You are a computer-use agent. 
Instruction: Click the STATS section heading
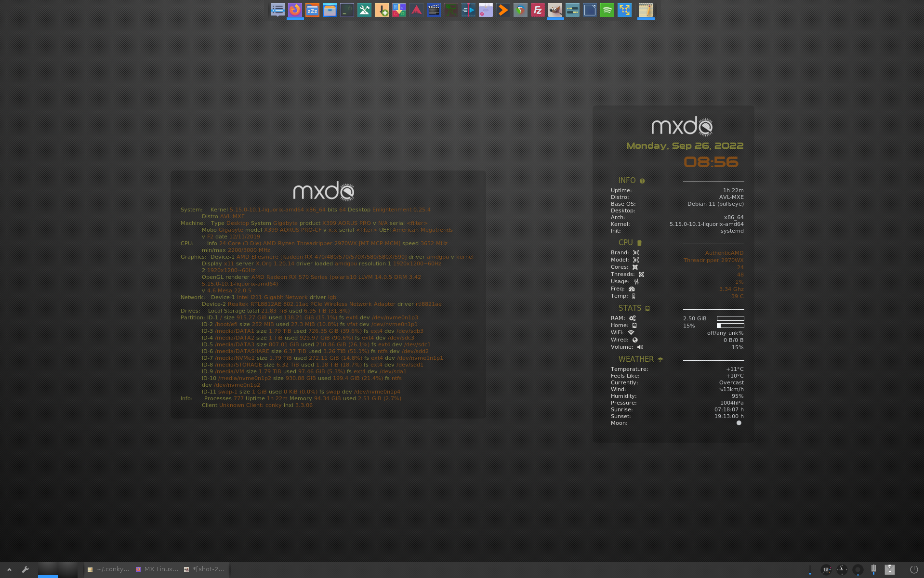tap(630, 308)
